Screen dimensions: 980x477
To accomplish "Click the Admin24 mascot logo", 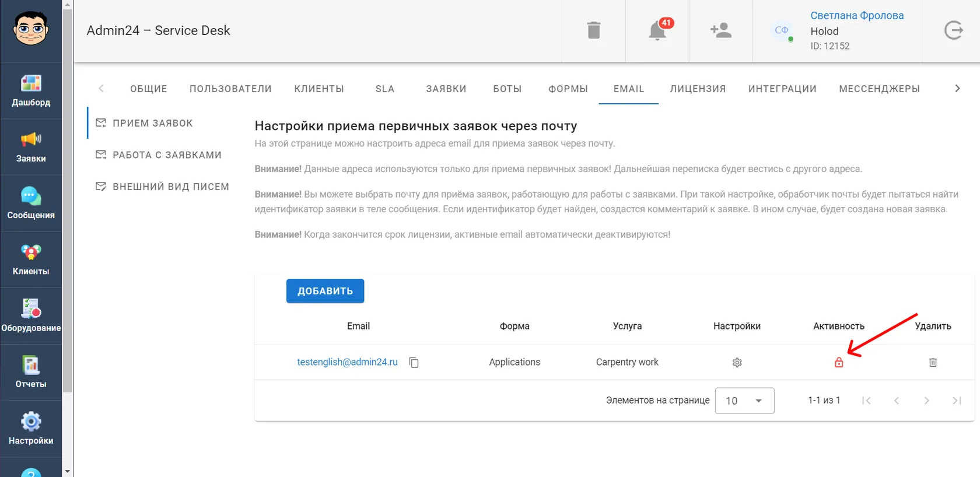I will point(31,29).
